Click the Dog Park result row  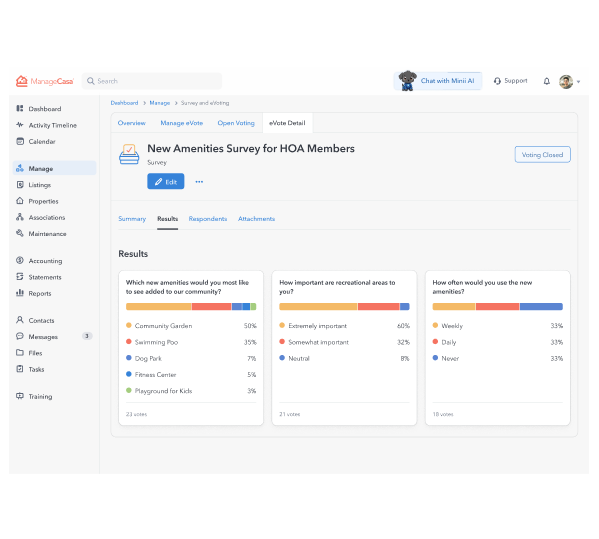[191, 358]
